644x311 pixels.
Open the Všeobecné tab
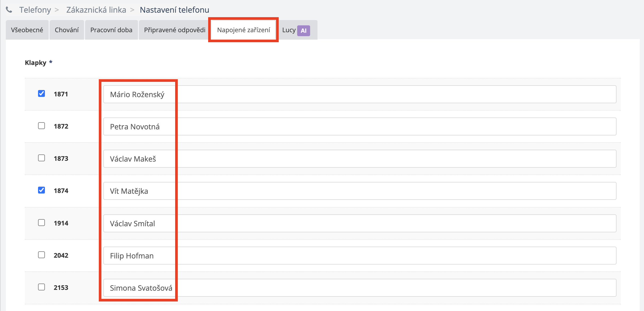click(x=27, y=30)
